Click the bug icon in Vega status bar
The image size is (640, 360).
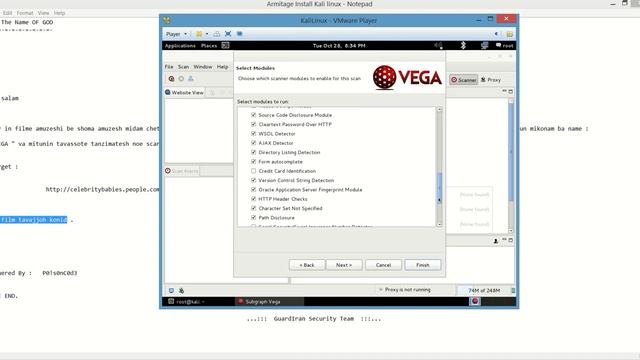click(181, 290)
